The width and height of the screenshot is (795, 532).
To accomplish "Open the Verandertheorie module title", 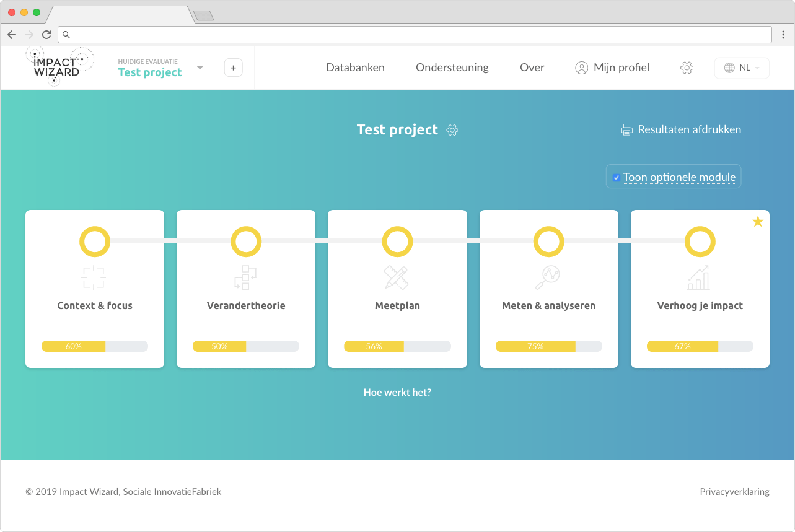I will point(246,305).
